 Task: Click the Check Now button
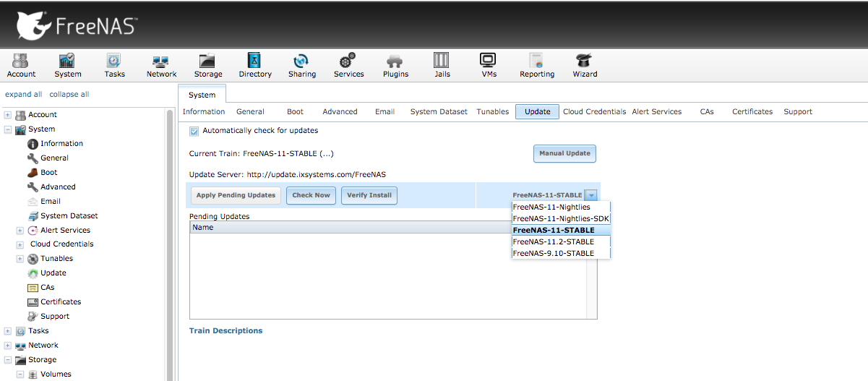pos(311,195)
